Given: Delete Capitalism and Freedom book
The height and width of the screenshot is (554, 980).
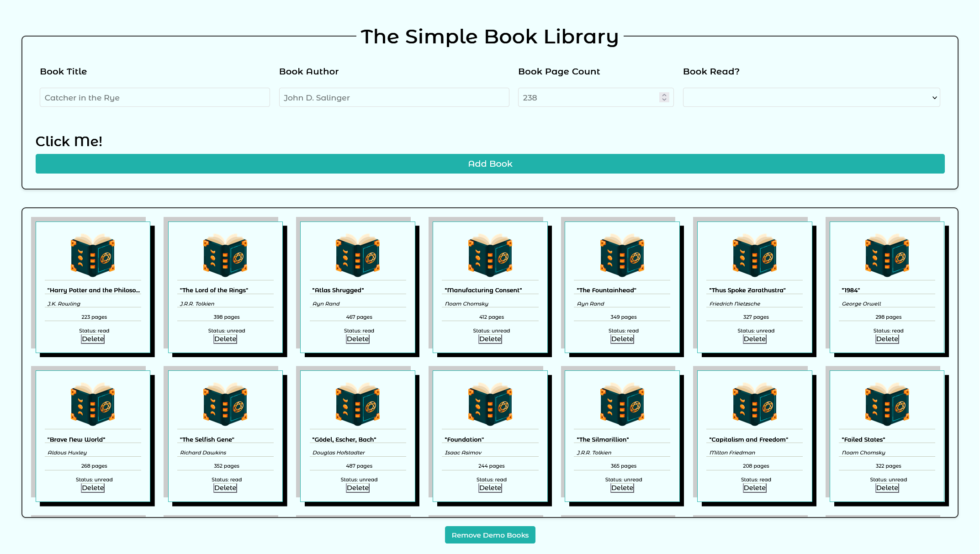Looking at the screenshot, I should [754, 488].
